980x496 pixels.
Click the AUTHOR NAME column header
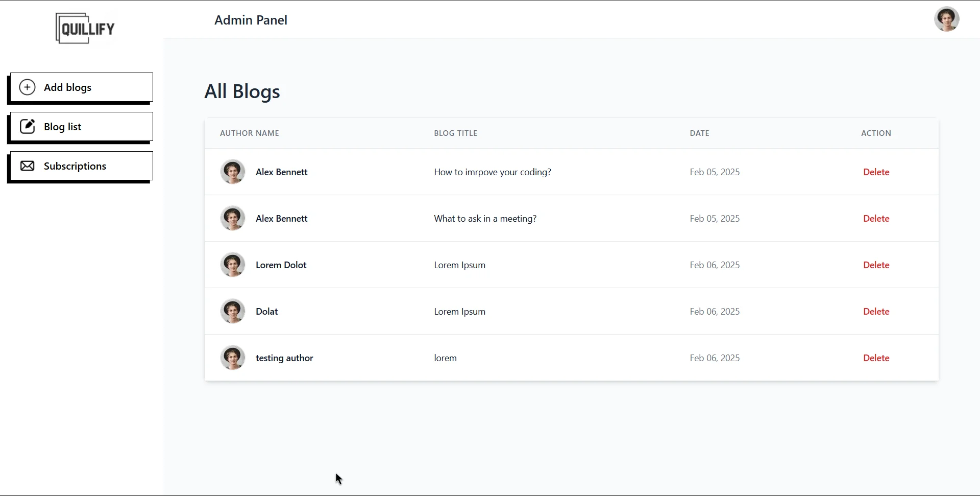click(x=249, y=133)
